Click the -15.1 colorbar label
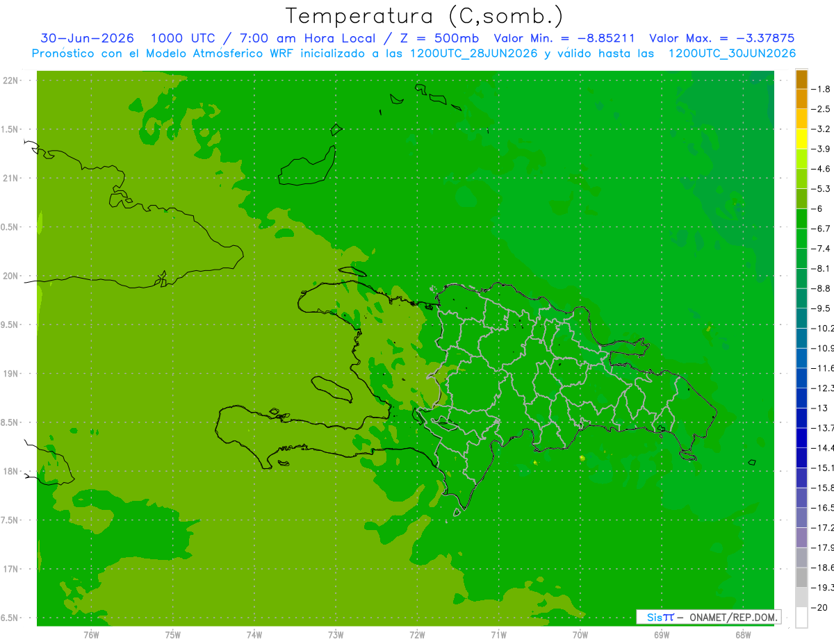The image size is (834, 644). click(x=822, y=467)
